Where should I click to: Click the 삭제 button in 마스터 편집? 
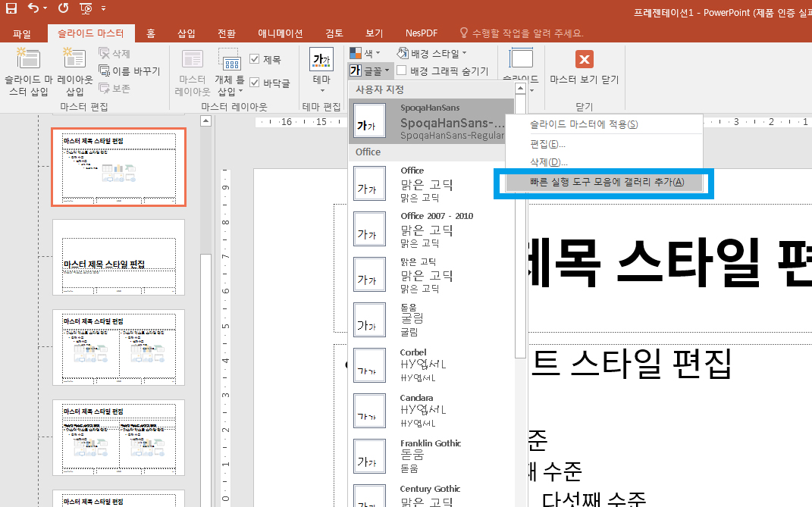point(114,53)
